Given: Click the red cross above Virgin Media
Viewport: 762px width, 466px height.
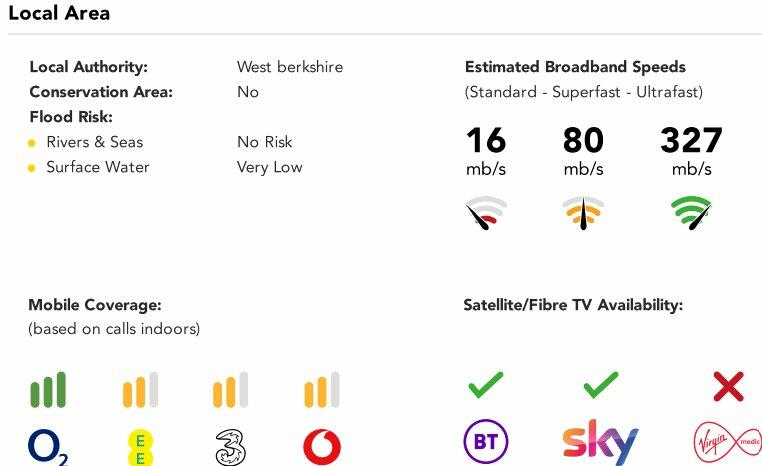Looking at the screenshot, I should (728, 385).
